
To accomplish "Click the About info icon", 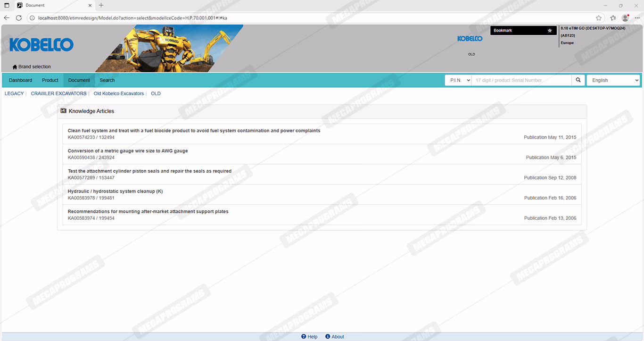I will click(328, 337).
